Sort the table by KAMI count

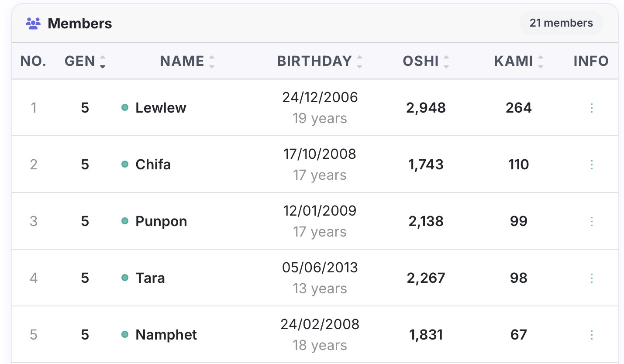519,61
